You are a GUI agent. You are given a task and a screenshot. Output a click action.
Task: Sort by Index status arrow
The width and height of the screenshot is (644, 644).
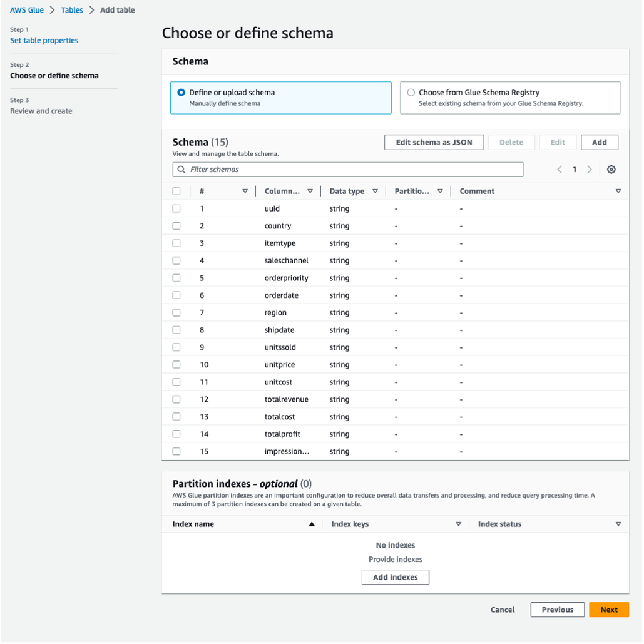[618, 524]
